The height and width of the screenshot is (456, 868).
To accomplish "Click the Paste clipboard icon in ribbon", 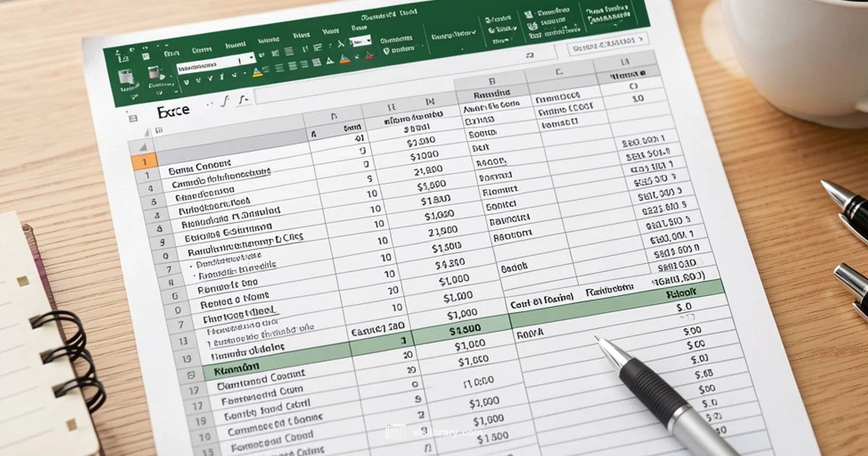I will pos(126,77).
